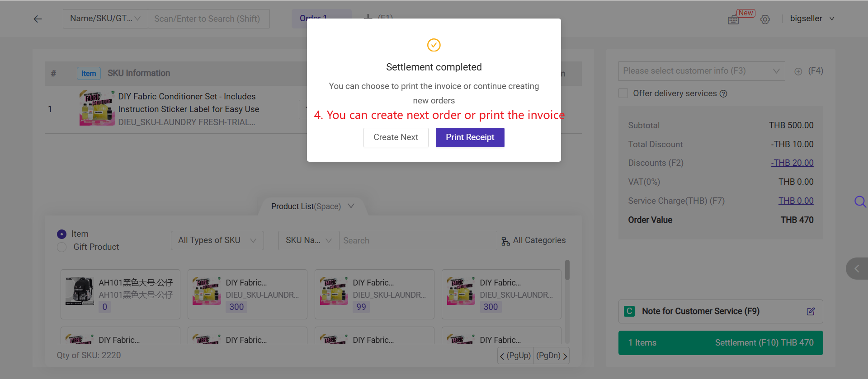868x379 pixels.
Task: Expand the side panel collapse arrow
Action: coord(857,269)
